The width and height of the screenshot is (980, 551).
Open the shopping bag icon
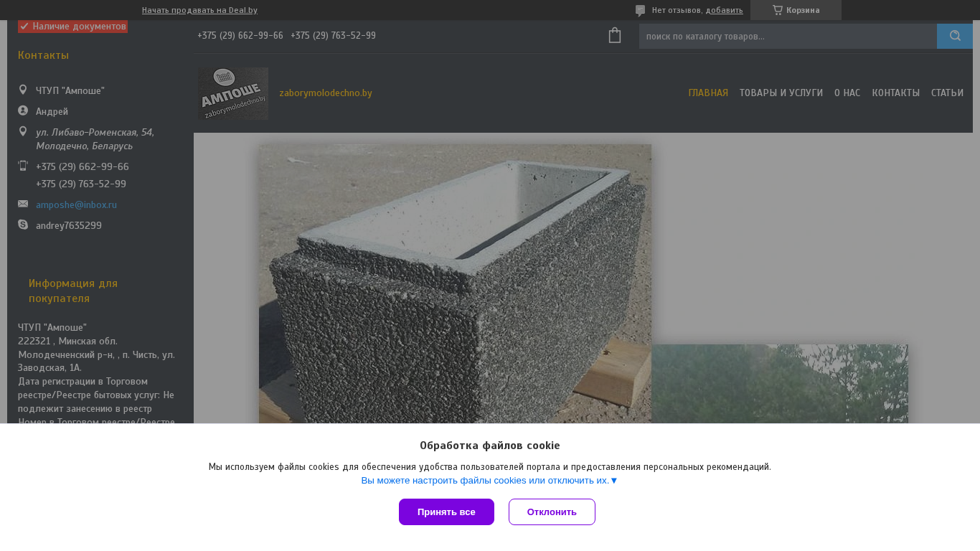pos(615,35)
